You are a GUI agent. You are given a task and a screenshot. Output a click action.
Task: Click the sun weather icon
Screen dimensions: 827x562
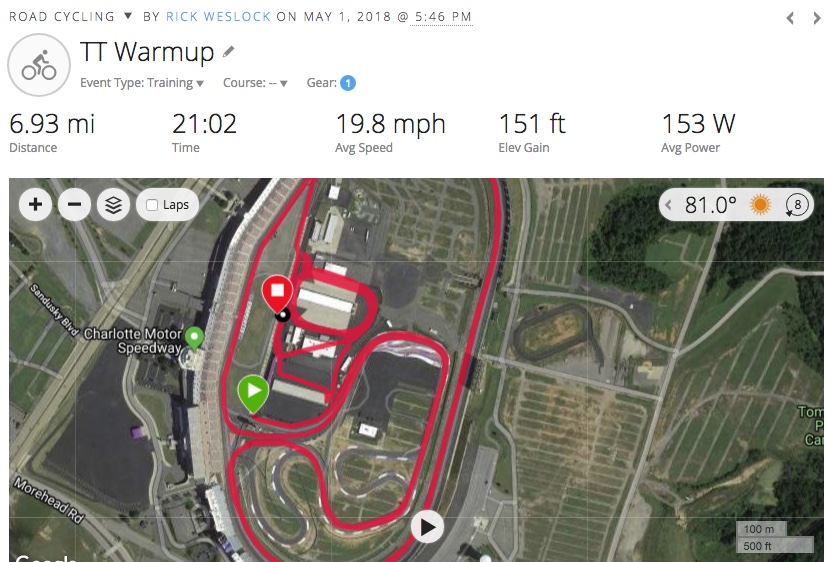pyautogui.click(x=760, y=205)
